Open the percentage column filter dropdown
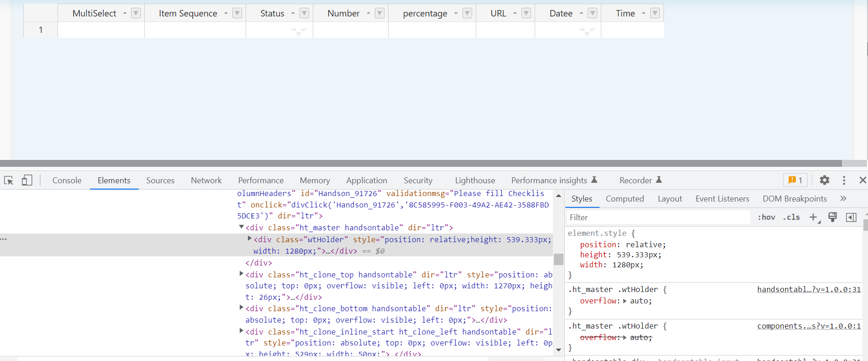Screen dimensions: 868x361 [467, 13]
